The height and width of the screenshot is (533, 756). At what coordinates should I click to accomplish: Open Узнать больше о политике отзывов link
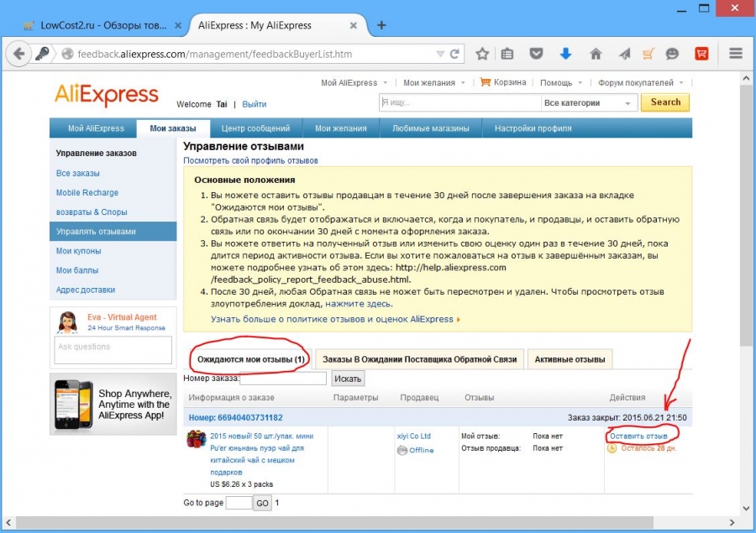tap(332, 319)
